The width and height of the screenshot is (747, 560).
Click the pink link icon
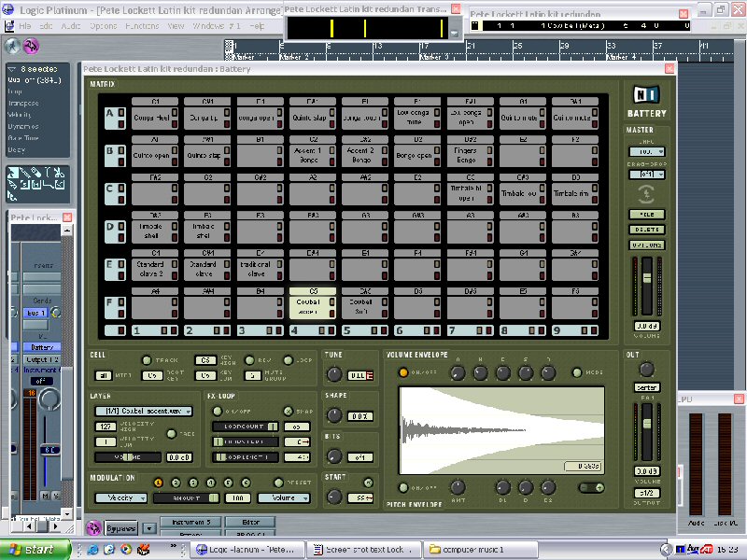coord(30,46)
